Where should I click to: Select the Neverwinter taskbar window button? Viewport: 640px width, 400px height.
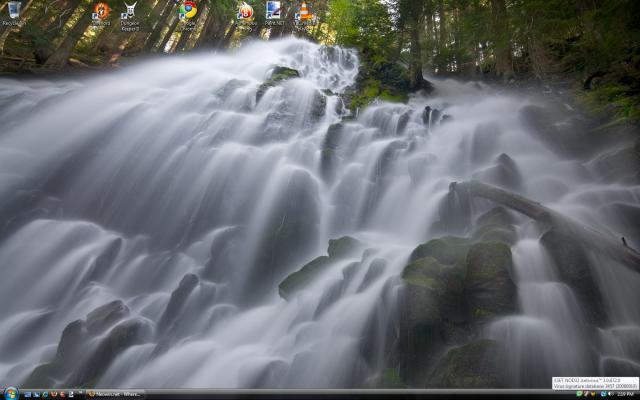coord(115,394)
